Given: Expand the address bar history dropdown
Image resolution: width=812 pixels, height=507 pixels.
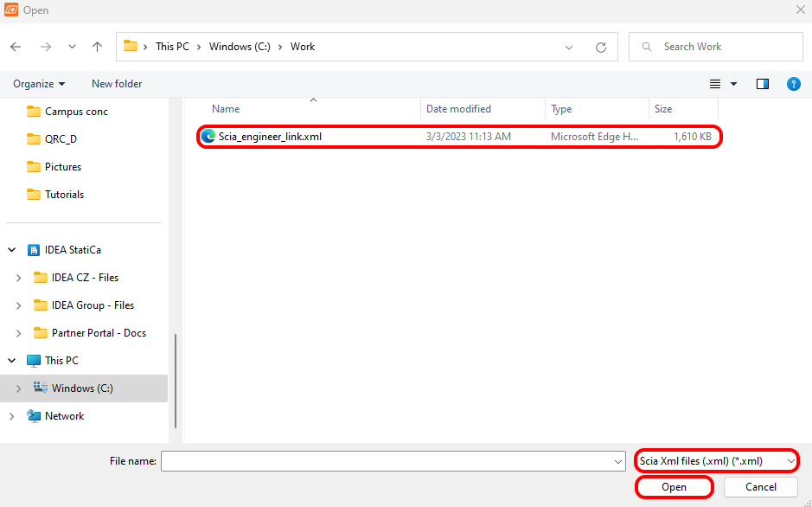Looking at the screenshot, I should (x=569, y=47).
